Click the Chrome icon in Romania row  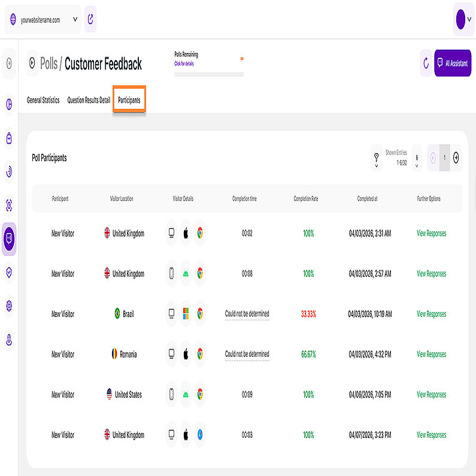200,354
